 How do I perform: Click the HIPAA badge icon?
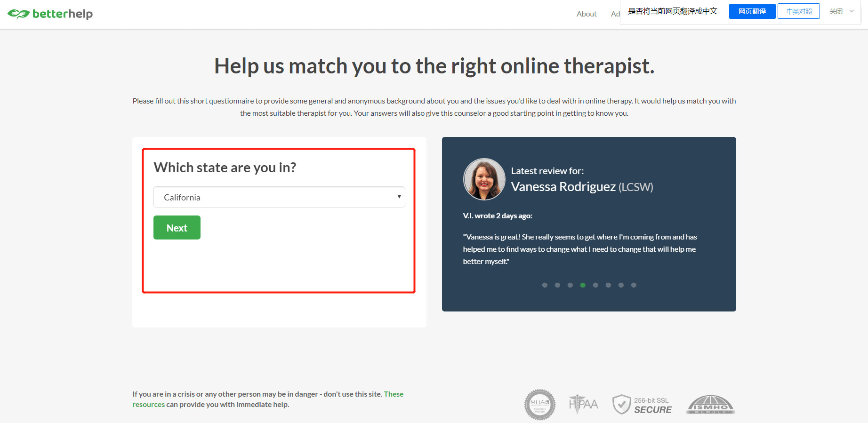[583, 404]
